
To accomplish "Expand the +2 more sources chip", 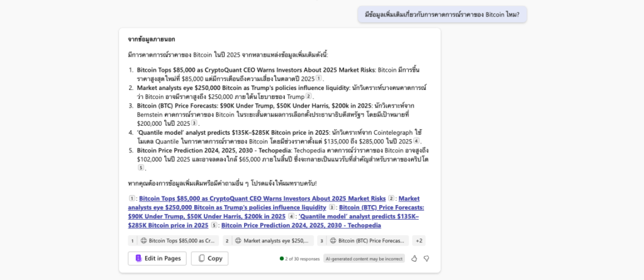I will click(419, 240).
